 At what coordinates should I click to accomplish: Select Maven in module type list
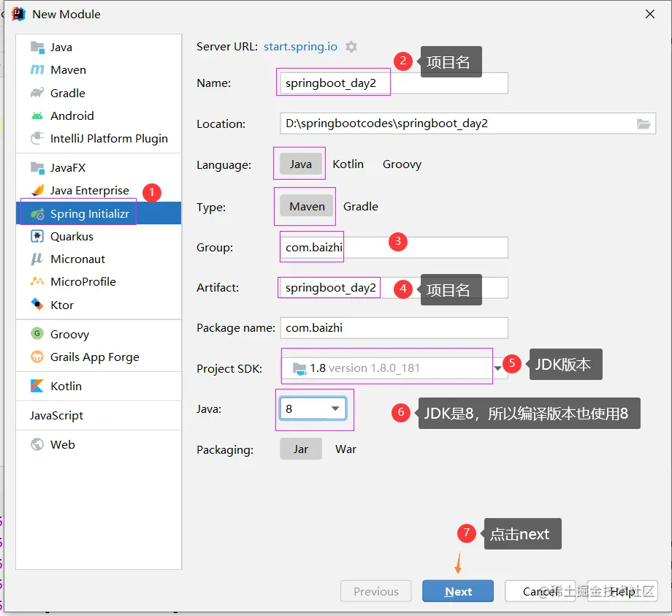click(99, 70)
